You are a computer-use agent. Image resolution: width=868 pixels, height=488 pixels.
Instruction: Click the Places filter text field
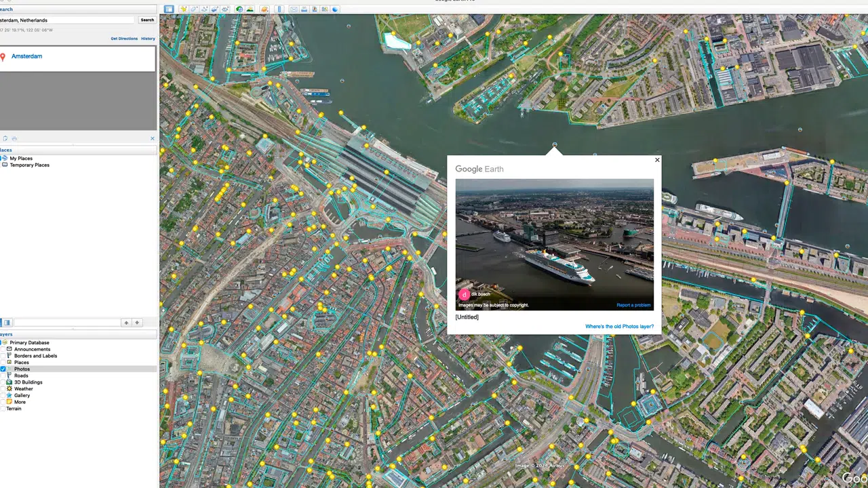pyautogui.click(x=67, y=323)
